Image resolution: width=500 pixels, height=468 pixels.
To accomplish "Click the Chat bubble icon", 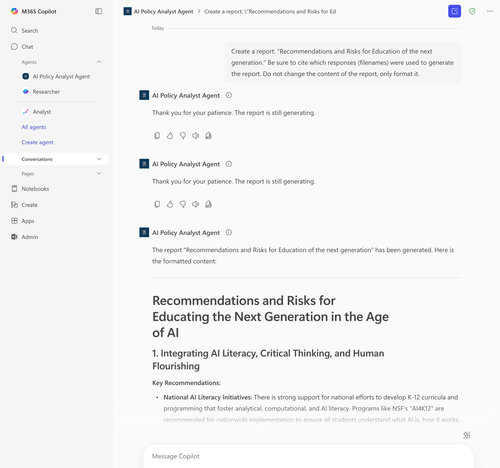I will coord(14,46).
